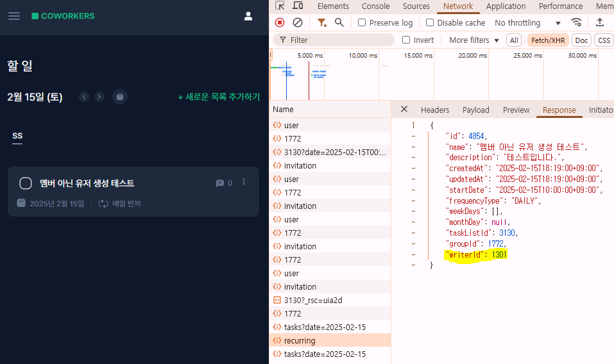Toggle the device toolbar icon in DevTools

click(298, 6)
